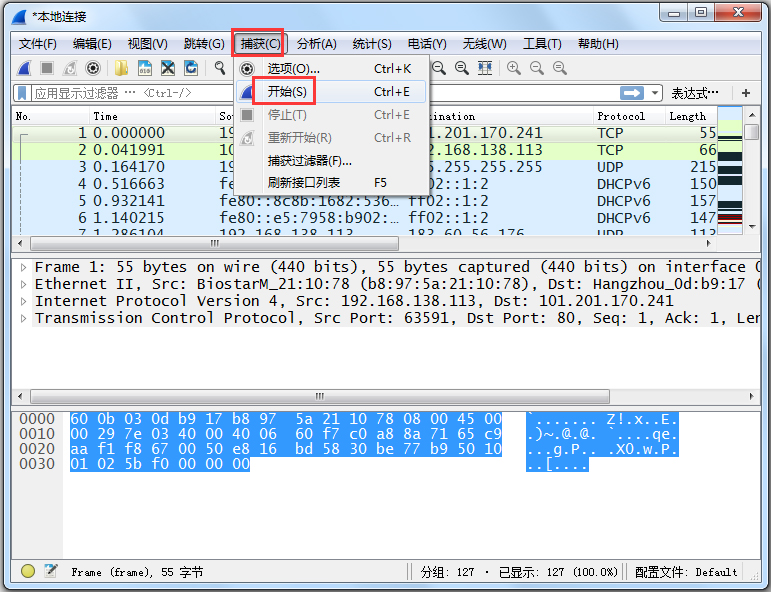The height and width of the screenshot is (592, 771).
Task: Expand the Frame 1 details tree row
Action: click(24, 267)
